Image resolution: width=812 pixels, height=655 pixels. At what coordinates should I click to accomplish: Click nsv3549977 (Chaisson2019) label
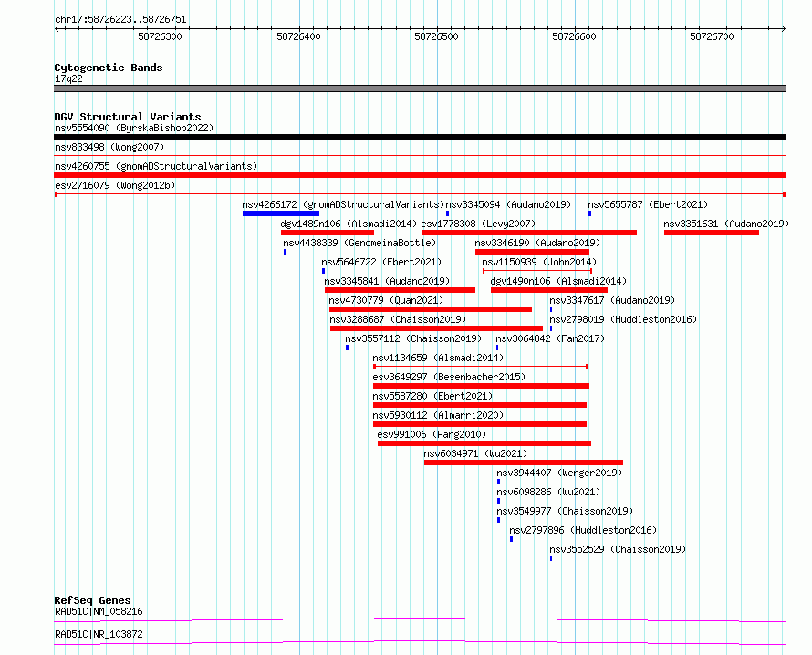click(x=565, y=511)
